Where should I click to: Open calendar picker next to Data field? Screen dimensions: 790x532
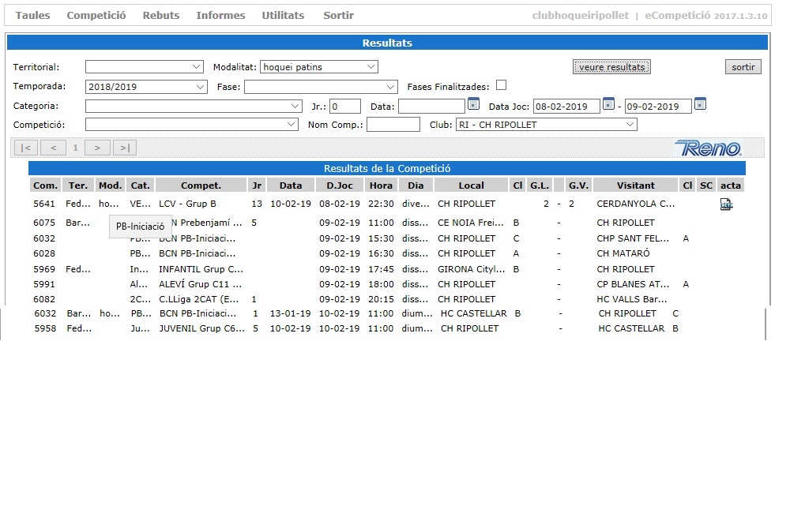[473, 103]
